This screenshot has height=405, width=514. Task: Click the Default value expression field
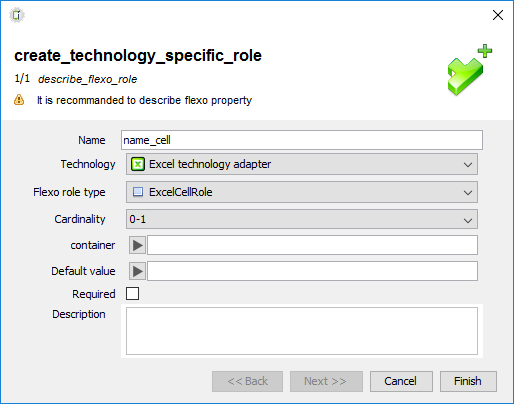[312, 271]
